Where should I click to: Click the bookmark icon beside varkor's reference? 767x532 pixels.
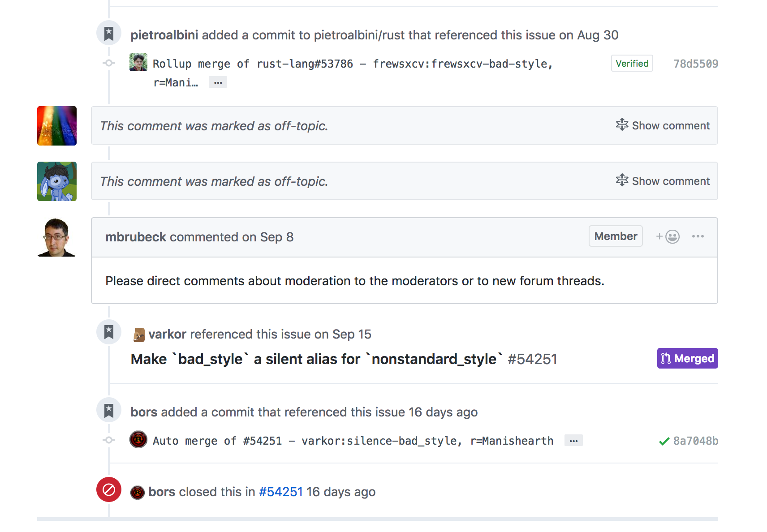[109, 332]
